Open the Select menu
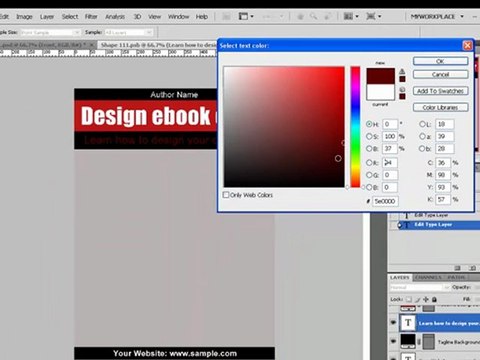Screen dimensions: 480x360 [x=70, y=17]
